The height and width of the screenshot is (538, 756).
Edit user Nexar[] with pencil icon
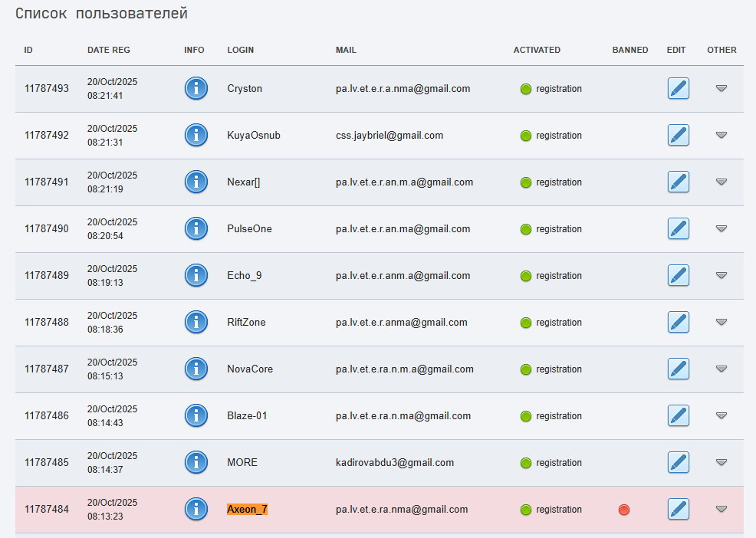(678, 182)
